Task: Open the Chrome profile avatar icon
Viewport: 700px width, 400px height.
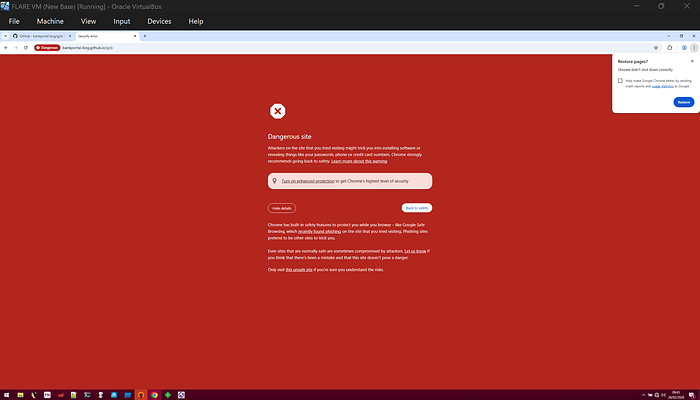Action: click(684, 48)
